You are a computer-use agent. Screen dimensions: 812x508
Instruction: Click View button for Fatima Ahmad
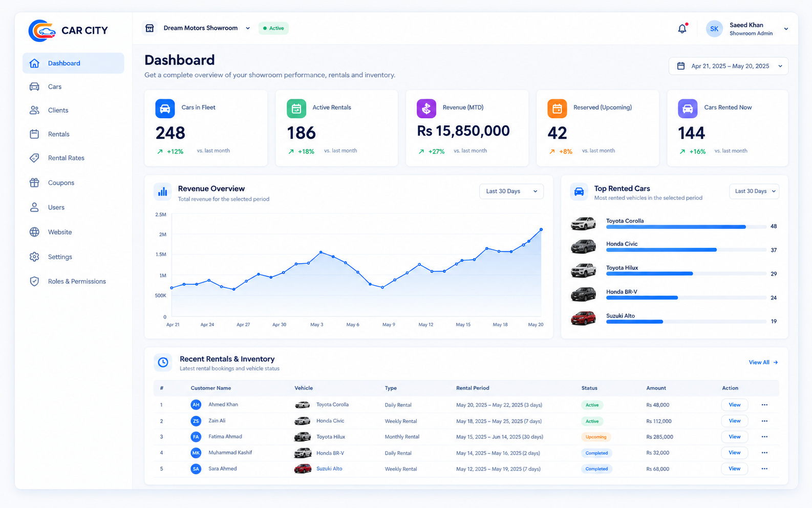(x=735, y=437)
